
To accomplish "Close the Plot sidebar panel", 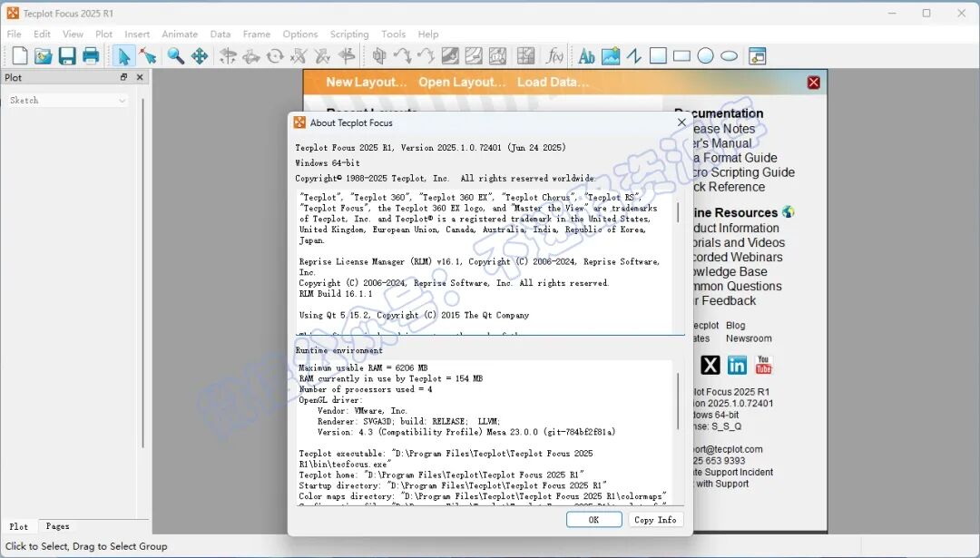I will [140, 77].
